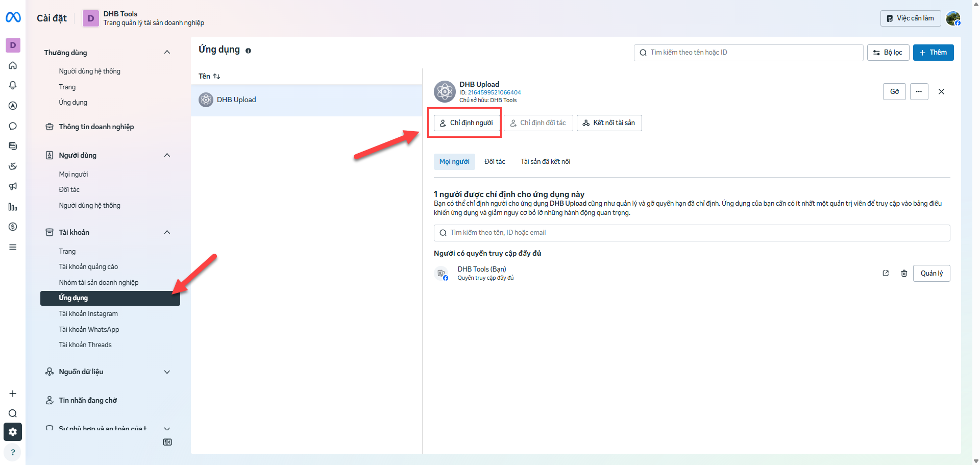Click the megaphone ads icon in sidebar
This screenshot has width=980, height=465.
point(13,186)
